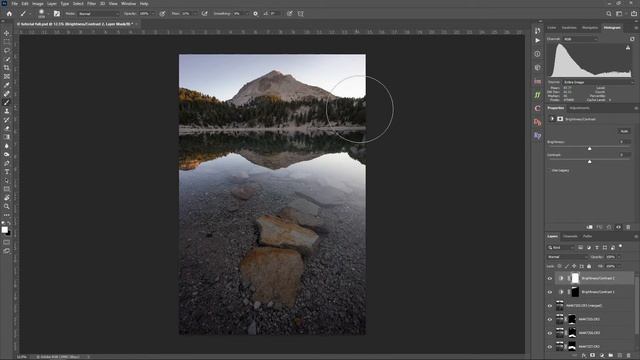Hide the bottom visible layer
The height and width of the screenshot is (360, 640).
pos(550,347)
